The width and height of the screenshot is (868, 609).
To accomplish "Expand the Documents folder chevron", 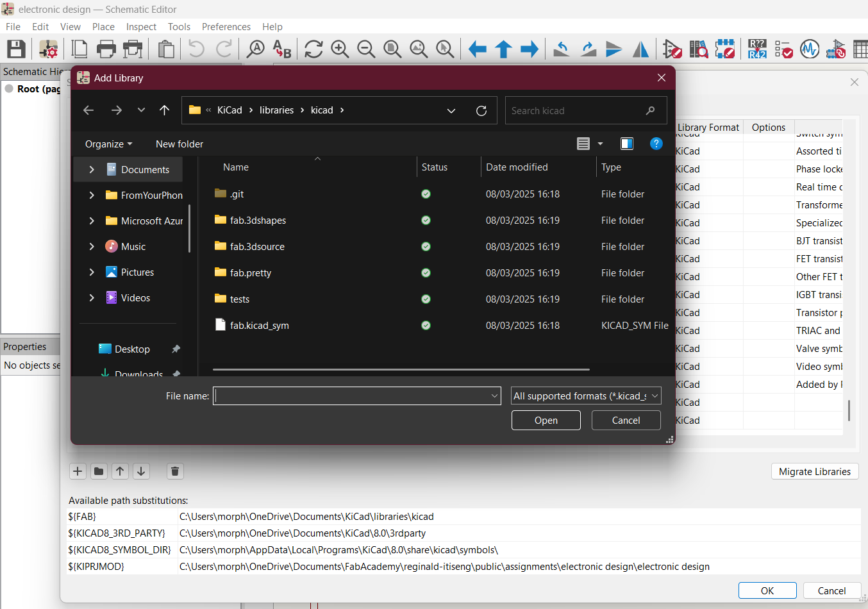I will [92, 169].
